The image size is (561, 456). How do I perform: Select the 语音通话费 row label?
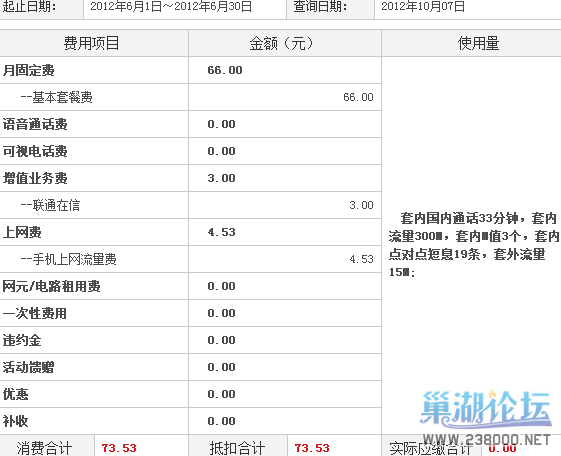(x=35, y=124)
